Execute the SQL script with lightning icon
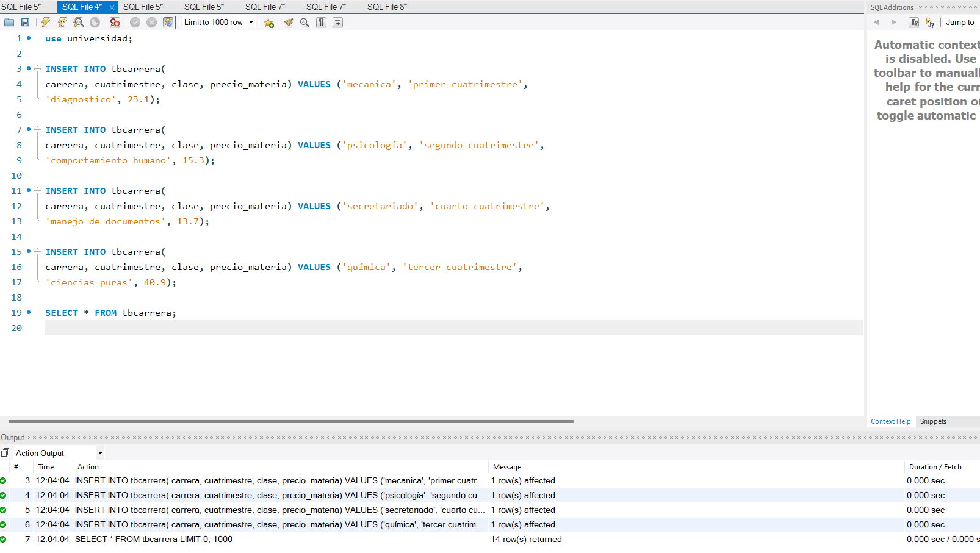The height and width of the screenshot is (553, 980). point(46,23)
